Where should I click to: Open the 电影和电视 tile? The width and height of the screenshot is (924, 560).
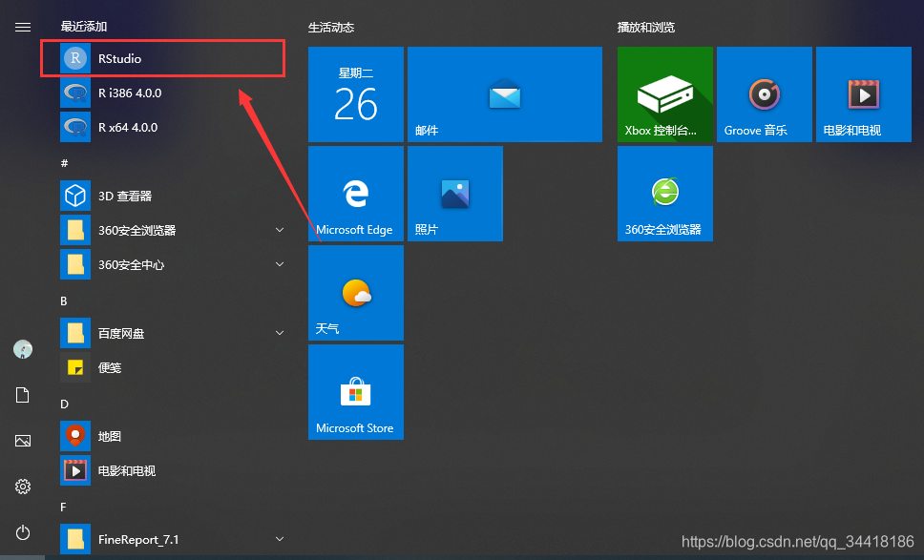coord(864,94)
